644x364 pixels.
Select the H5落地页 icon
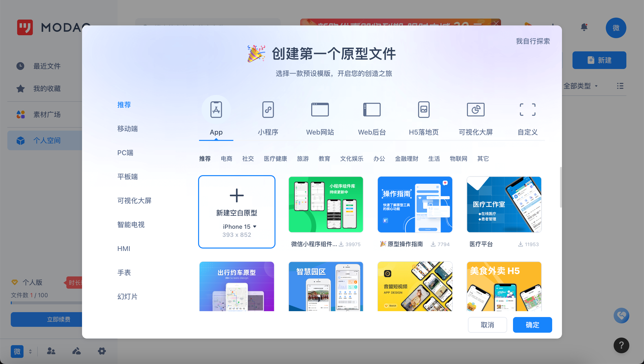(424, 110)
